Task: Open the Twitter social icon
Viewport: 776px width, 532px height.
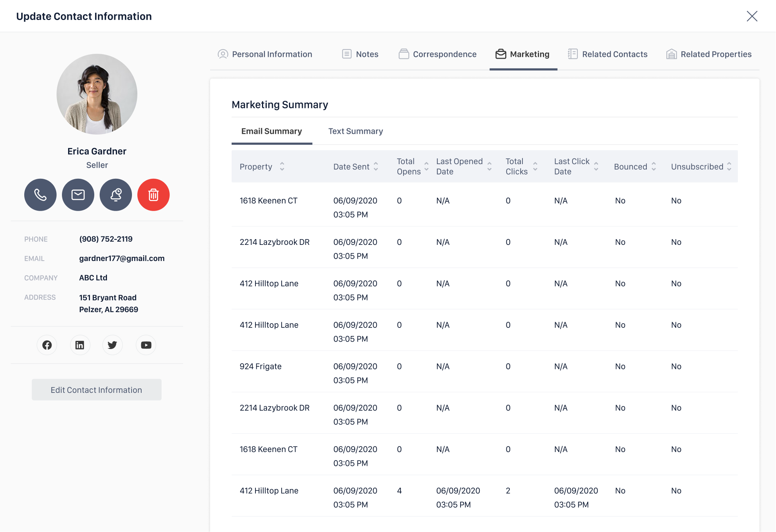Action: click(x=112, y=345)
